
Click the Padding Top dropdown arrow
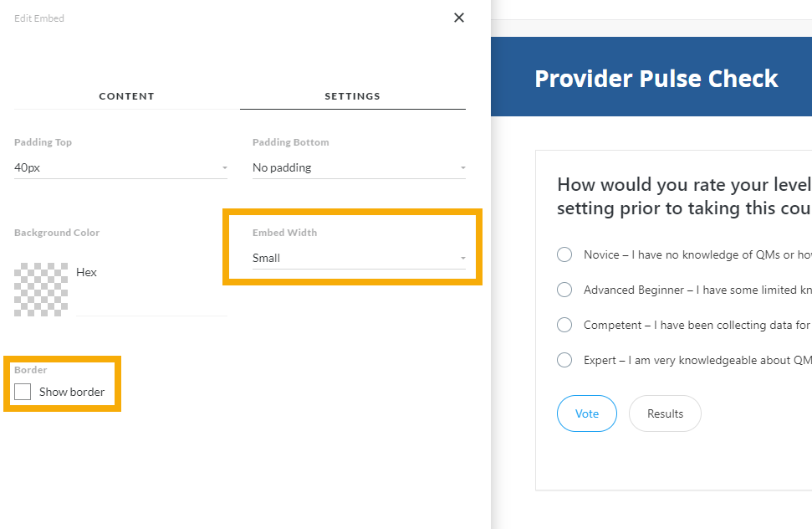coord(224,168)
